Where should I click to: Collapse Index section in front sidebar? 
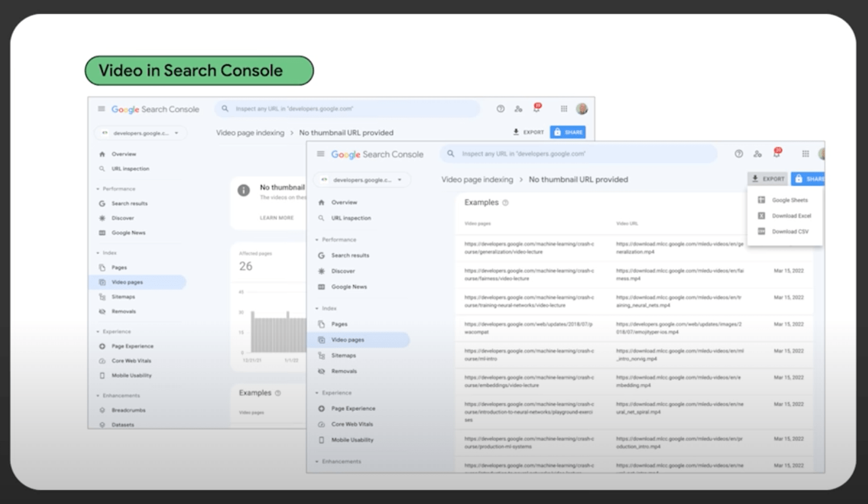click(x=317, y=308)
